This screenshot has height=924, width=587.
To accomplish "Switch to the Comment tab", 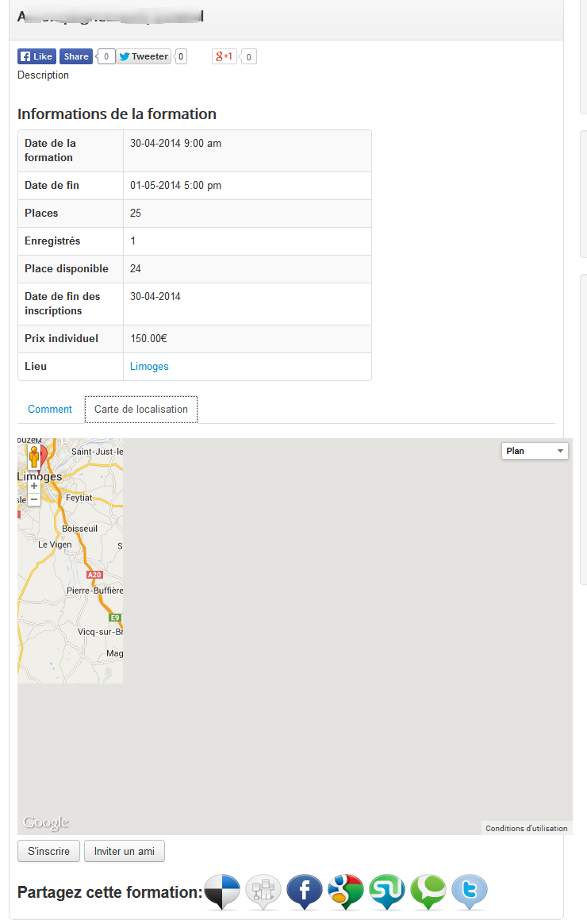I will click(50, 410).
